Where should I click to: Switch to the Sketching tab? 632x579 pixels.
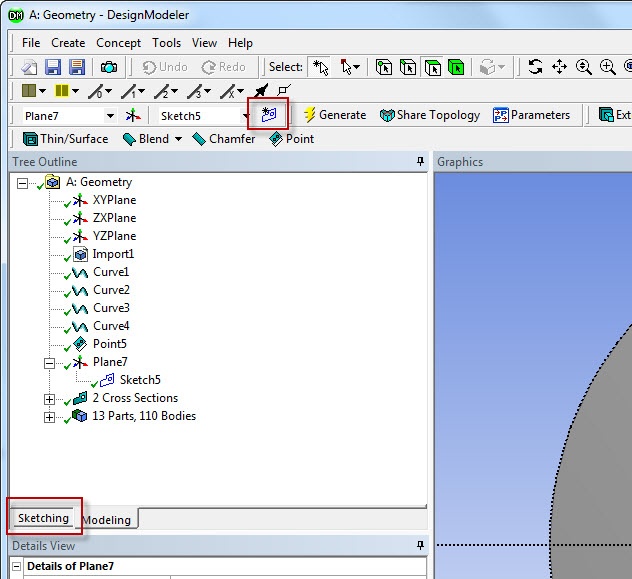point(43,518)
